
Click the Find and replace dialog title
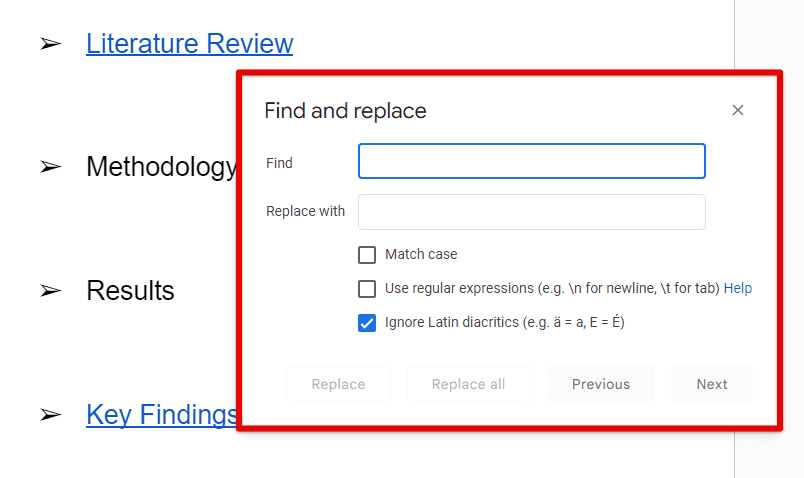pyautogui.click(x=345, y=111)
